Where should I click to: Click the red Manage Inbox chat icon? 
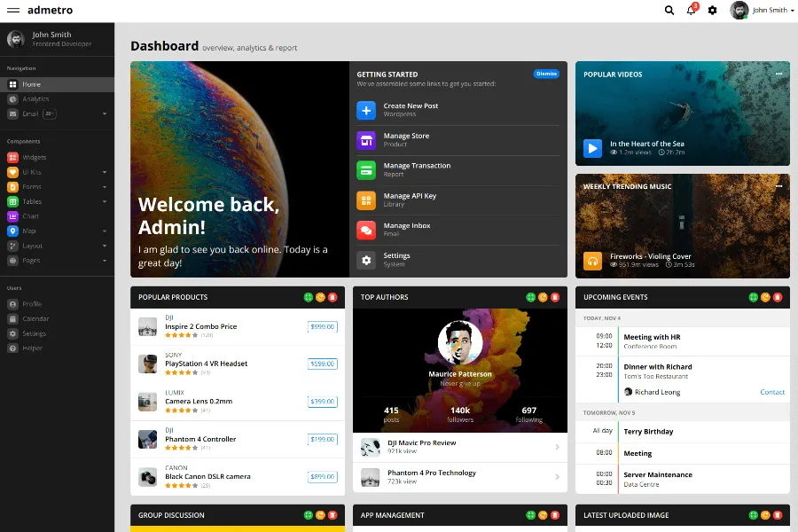366,230
